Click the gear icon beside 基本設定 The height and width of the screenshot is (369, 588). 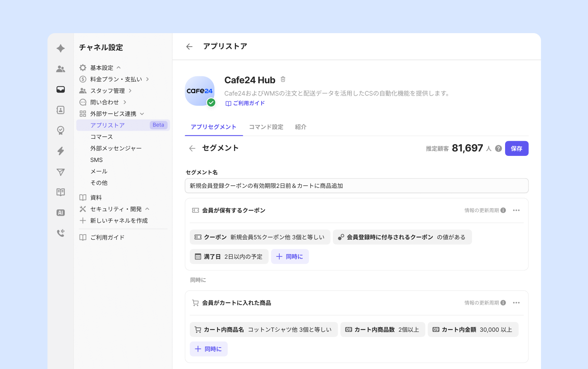click(83, 68)
